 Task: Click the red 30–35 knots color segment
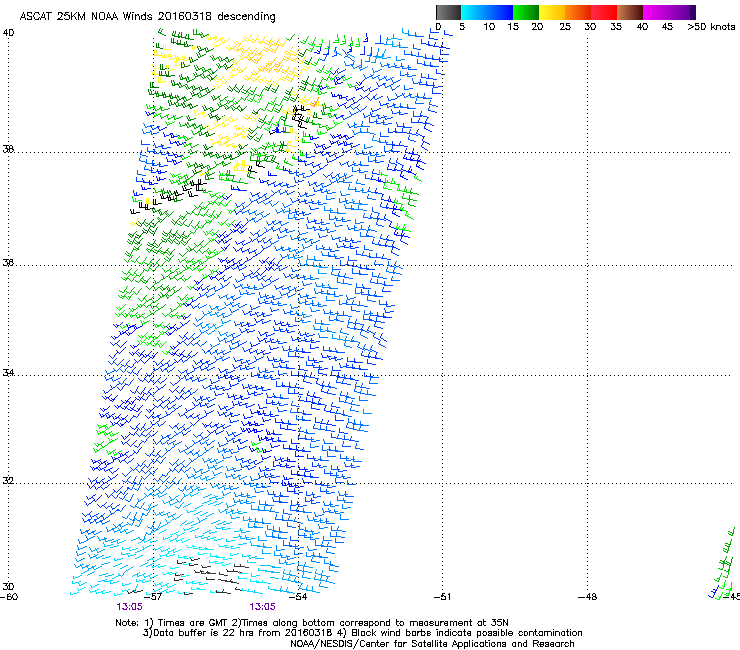[x=604, y=12]
